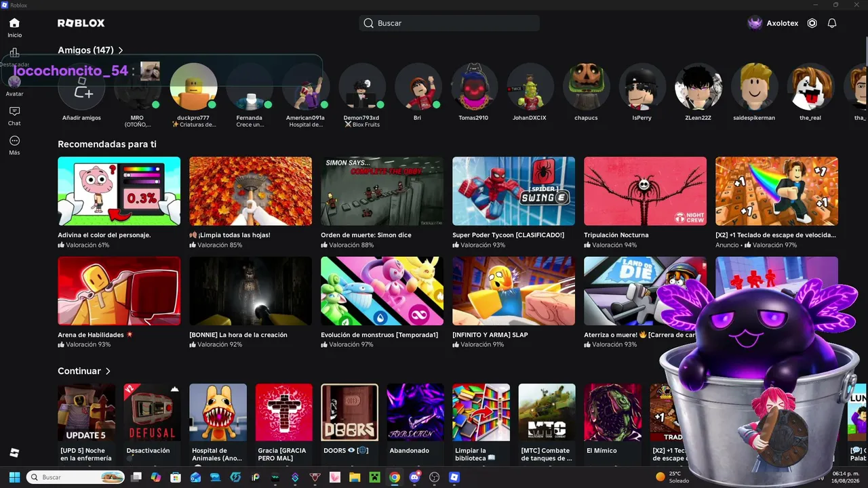The image size is (868, 488).
Task: Open the [INFINITO Y ARMA] SLAP thumbnail
Action: pos(514,291)
